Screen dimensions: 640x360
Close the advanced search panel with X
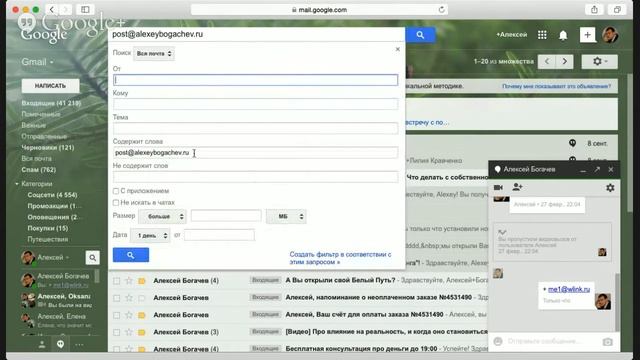pyautogui.click(x=398, y=49)
